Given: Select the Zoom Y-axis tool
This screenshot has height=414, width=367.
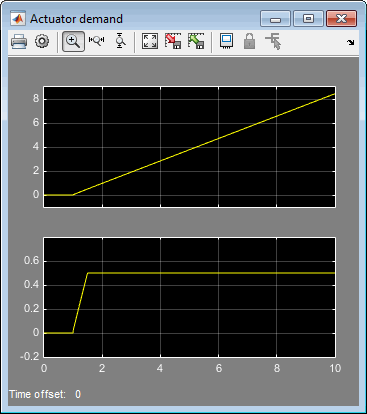Looking at the screenshot, I should [120, 41].
